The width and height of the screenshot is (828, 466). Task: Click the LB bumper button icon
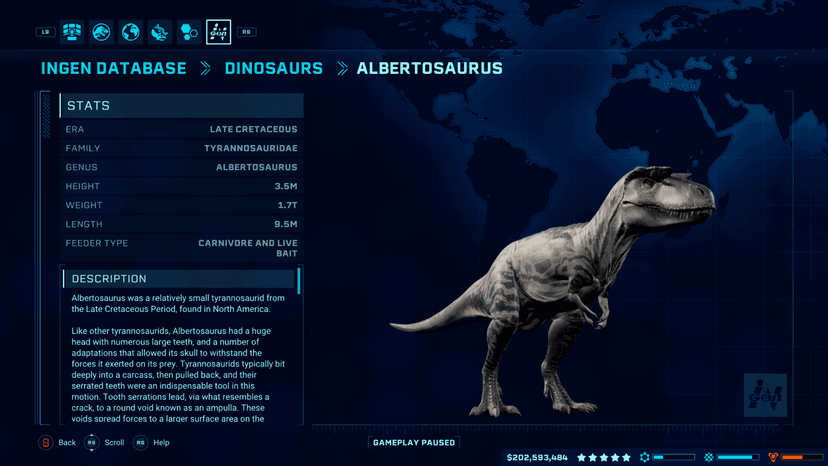tap(45, 32)
